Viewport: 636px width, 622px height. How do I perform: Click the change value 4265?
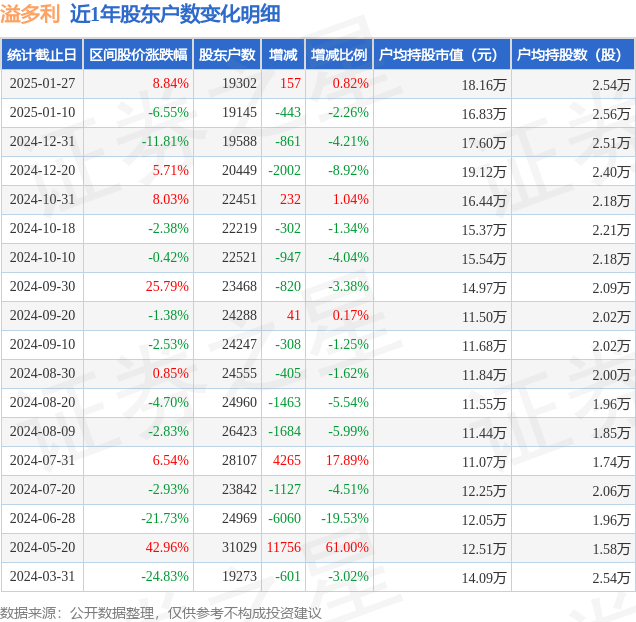click(x=287, y=461)
